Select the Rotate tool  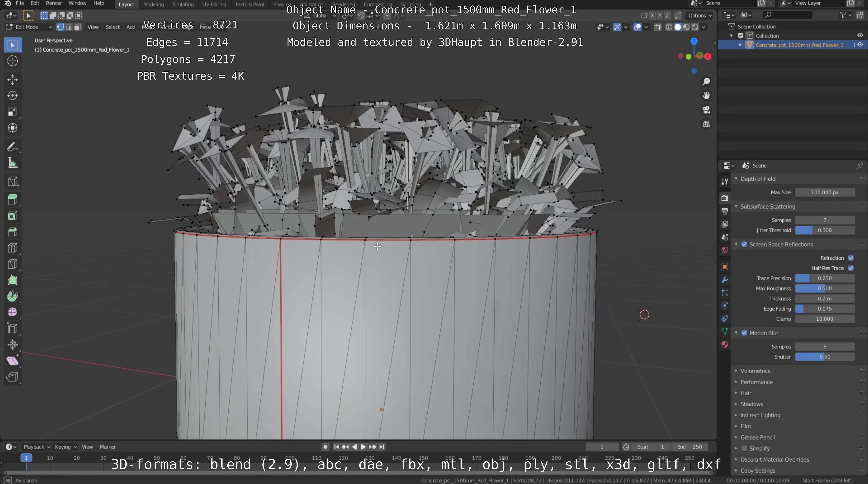pos(13,96)
